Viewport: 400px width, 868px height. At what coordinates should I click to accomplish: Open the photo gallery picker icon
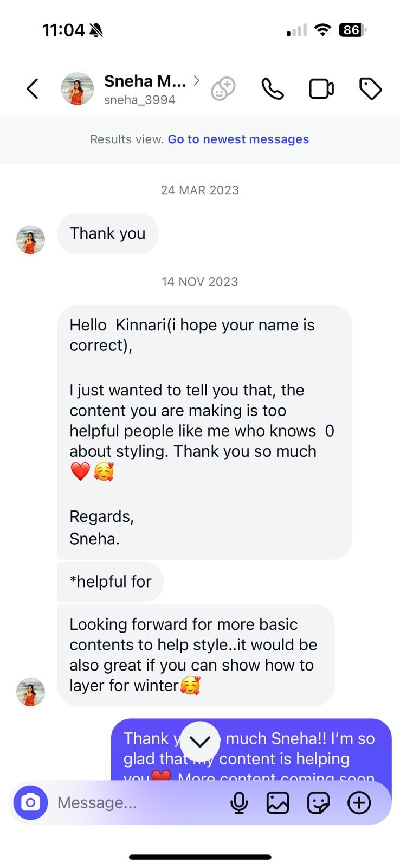pos(278,803)
